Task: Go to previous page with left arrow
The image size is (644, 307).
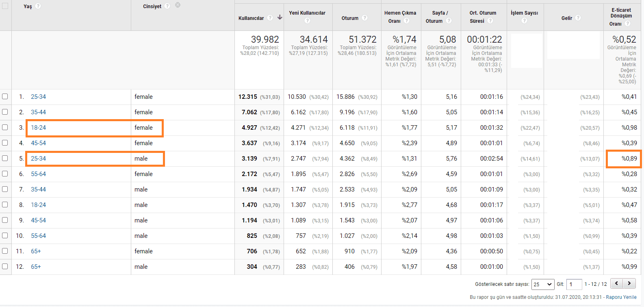Action: [x=616, y=283]
